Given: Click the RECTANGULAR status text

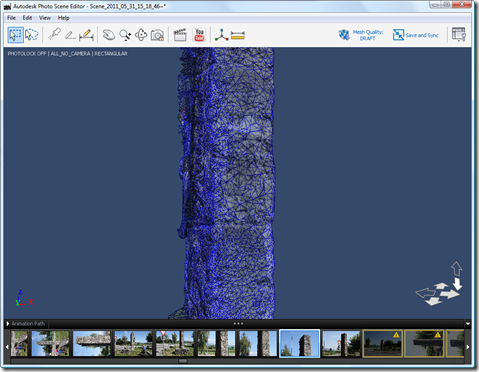Looking at the screenshot, I should [111, 54].
